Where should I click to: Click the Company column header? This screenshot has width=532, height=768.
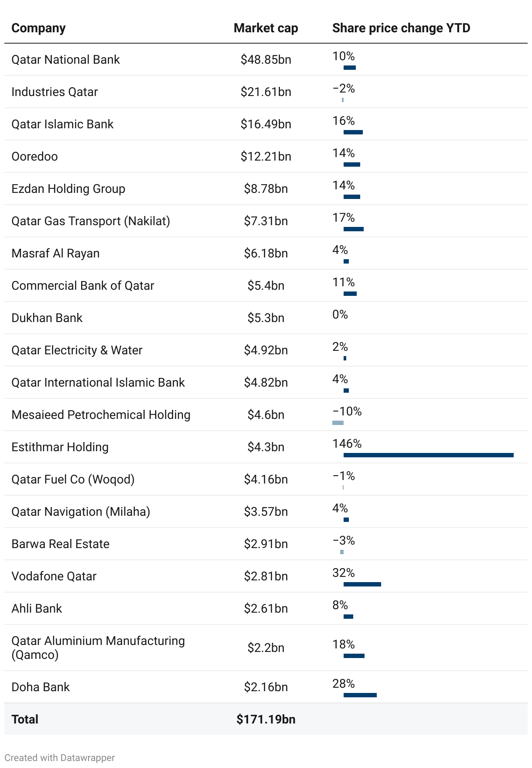point(38,28)
